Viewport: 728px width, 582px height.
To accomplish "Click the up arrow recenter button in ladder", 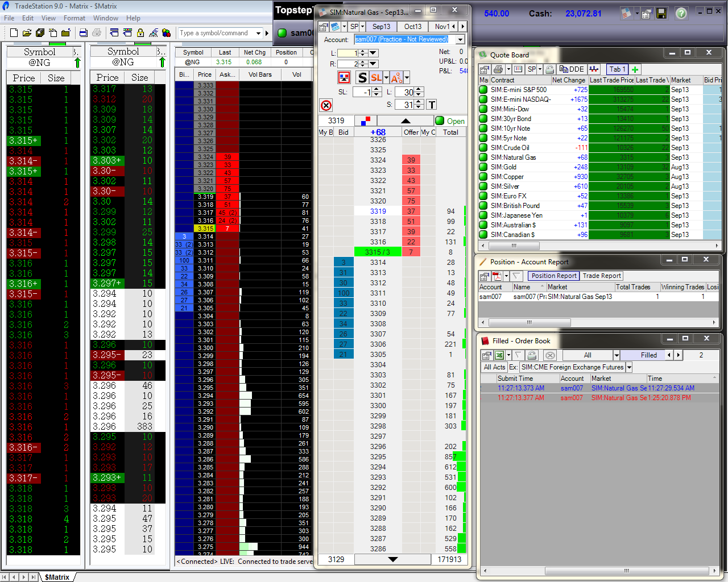I will [x=406, y=120].
